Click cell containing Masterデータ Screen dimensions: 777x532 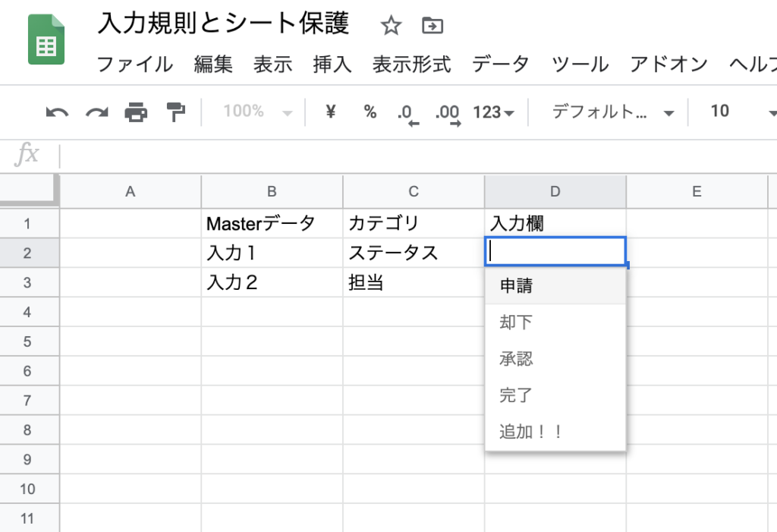pyautogui.click(x=272, y=224)
